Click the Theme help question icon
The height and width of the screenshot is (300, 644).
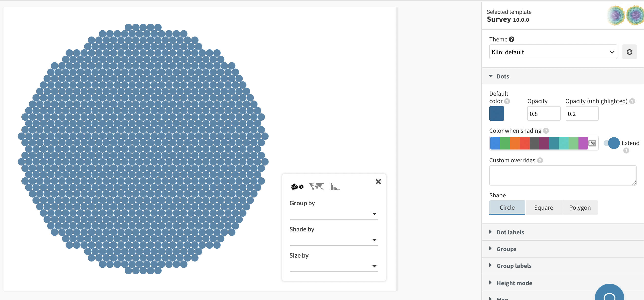point(511,39)
